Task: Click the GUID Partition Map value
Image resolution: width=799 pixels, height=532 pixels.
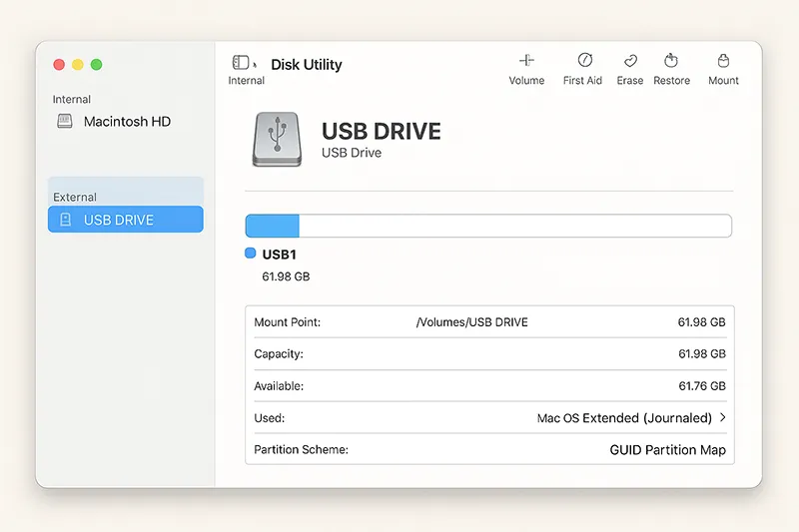Action: click(667, 450)
